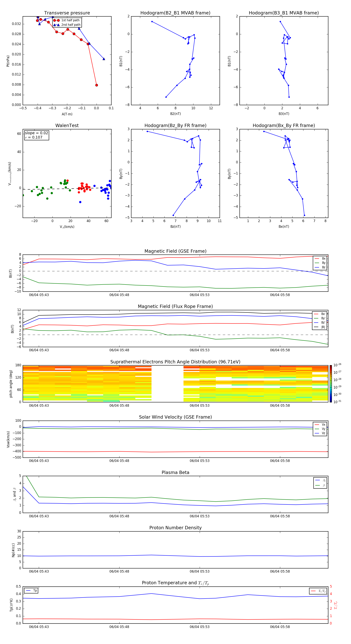Click '06/04 05:48' tick under Plasma Beta
351x644 pixels.
(119, 516)
